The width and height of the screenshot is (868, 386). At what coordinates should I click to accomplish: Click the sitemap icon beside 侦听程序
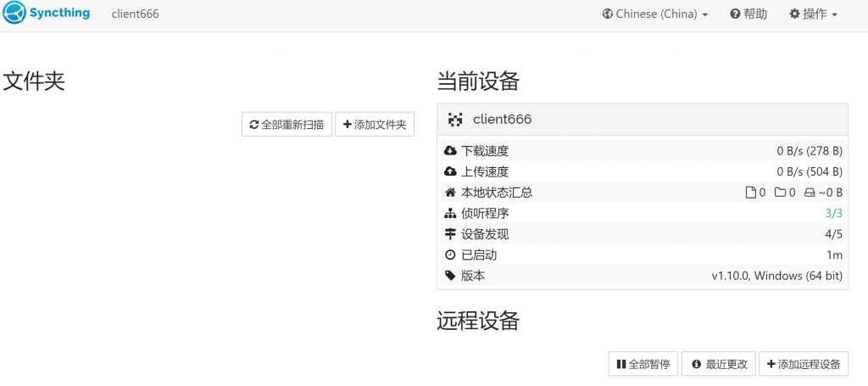click(x=450, y=213)
